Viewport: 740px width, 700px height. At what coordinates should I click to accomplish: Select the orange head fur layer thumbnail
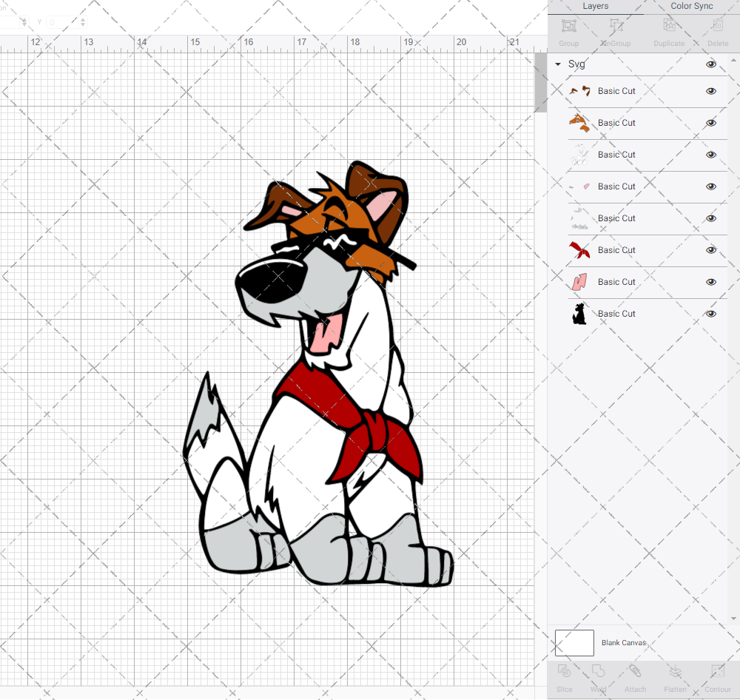pyautogui.click(x=579, y=123)
